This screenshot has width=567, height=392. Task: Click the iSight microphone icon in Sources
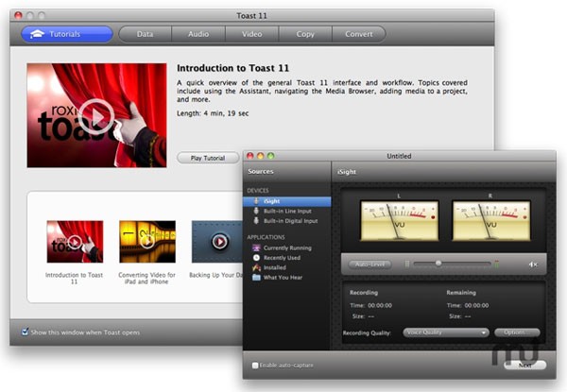click(256, 201)
